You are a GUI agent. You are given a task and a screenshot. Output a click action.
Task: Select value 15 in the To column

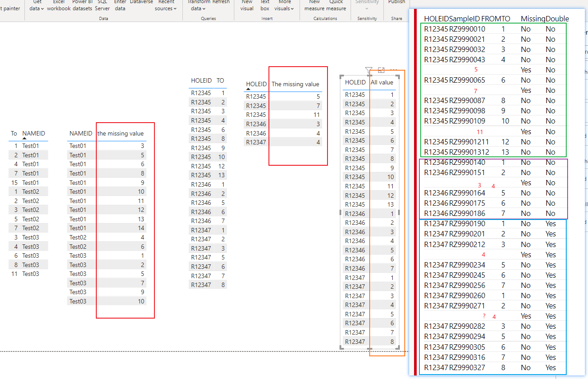click(x=16, y=183)
